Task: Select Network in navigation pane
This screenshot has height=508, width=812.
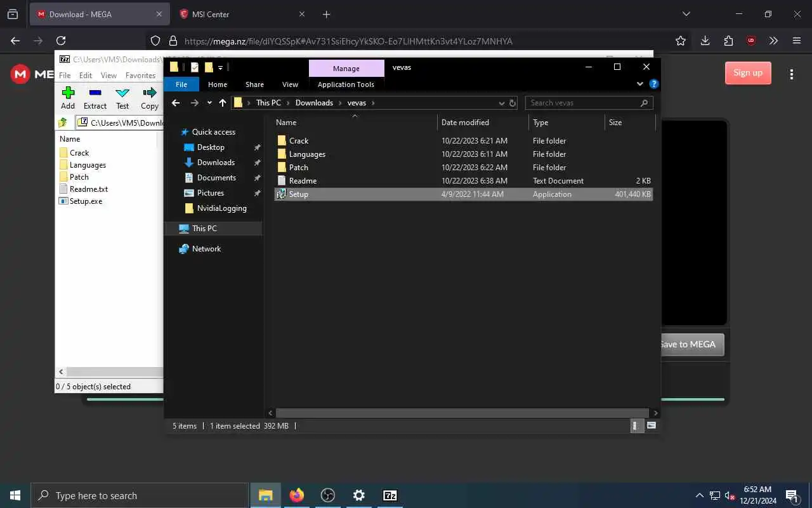Action: pos(206,249)
